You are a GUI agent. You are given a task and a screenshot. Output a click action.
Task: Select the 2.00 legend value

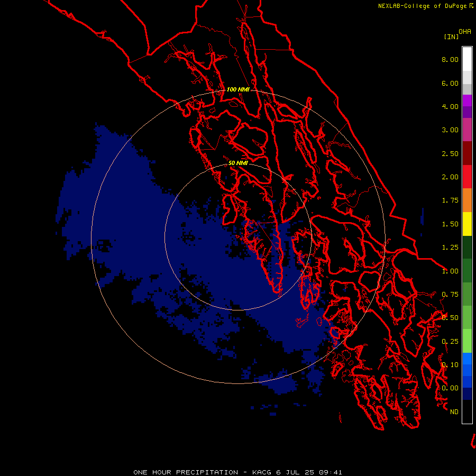click(450, 177)
